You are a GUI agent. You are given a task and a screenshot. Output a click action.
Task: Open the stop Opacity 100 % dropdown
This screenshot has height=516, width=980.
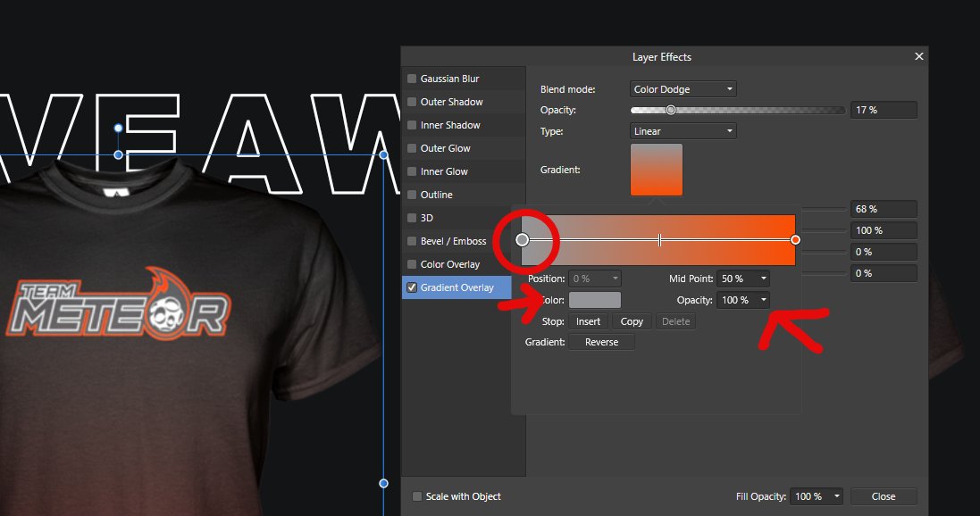coord(743,300)
